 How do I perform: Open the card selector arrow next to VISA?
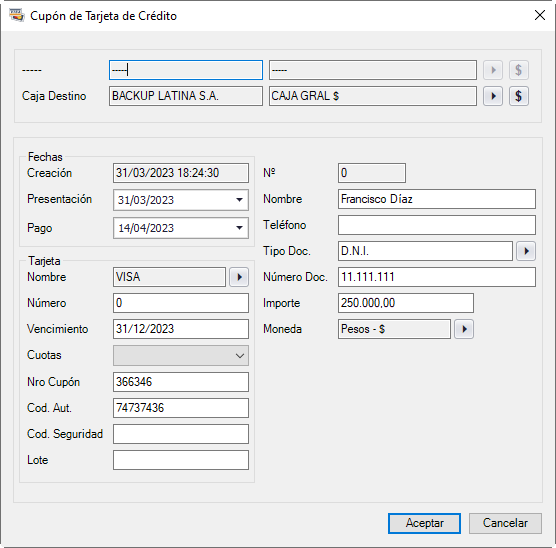[239, 277]
